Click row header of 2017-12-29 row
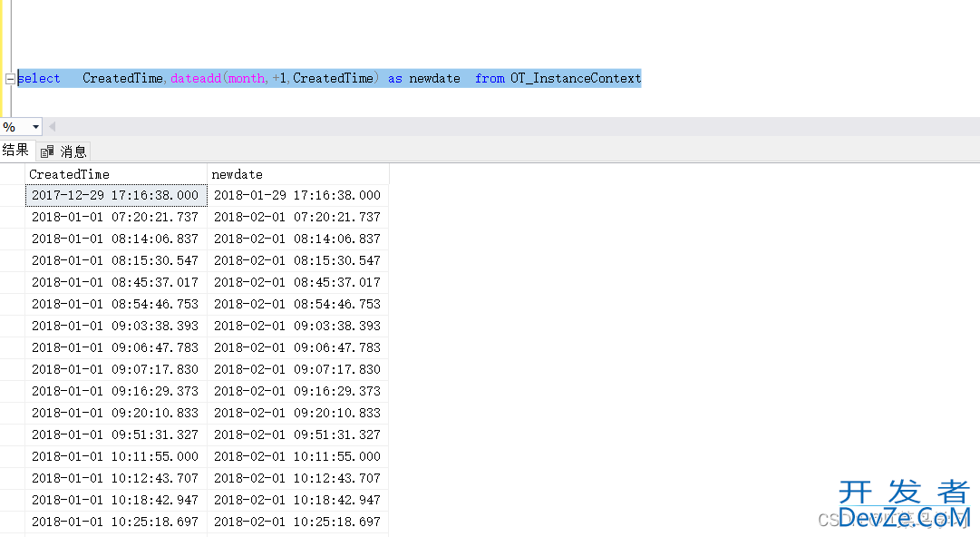This screenshot has width=980, height=537. [13, 196]
